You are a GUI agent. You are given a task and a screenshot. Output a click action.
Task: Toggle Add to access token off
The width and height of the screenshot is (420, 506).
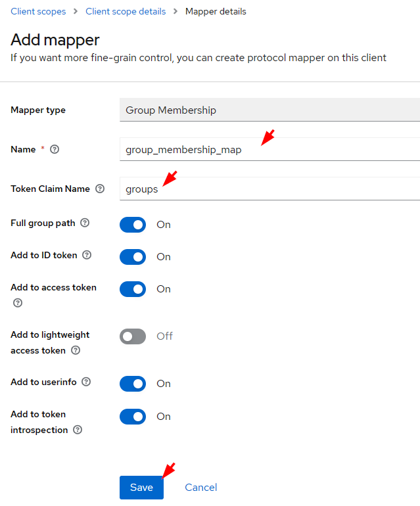pos(133,289)
